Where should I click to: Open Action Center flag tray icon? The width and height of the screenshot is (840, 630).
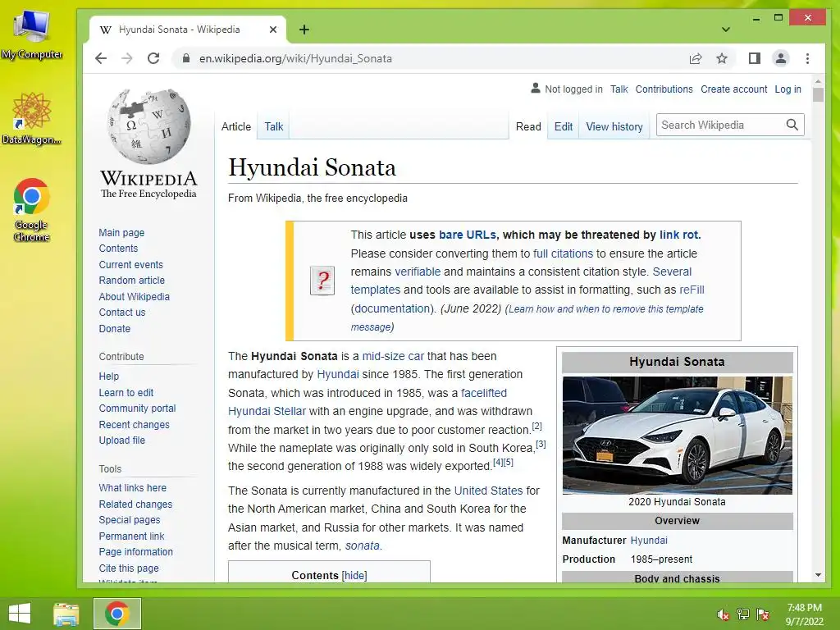coord(763,614)
